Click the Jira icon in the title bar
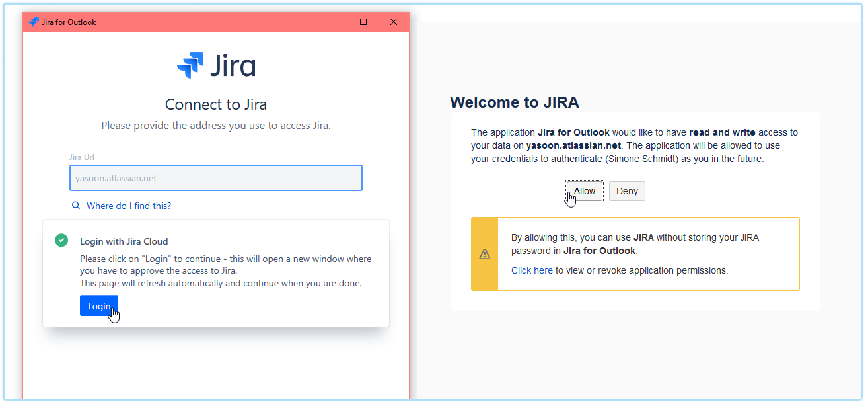The image size is (868, 406). tap(34, 22)
